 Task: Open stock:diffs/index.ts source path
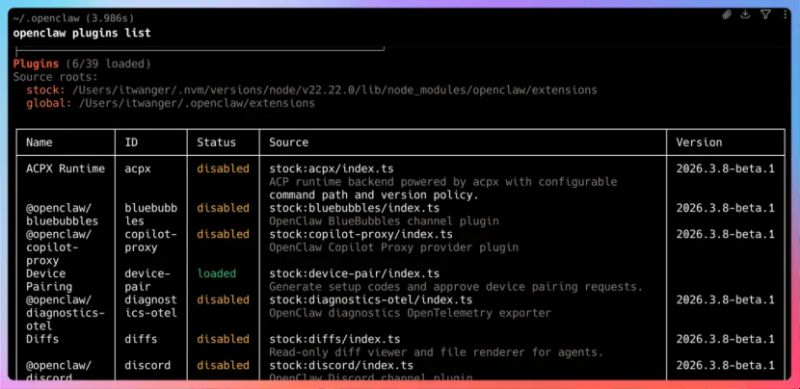pos(334,339)
